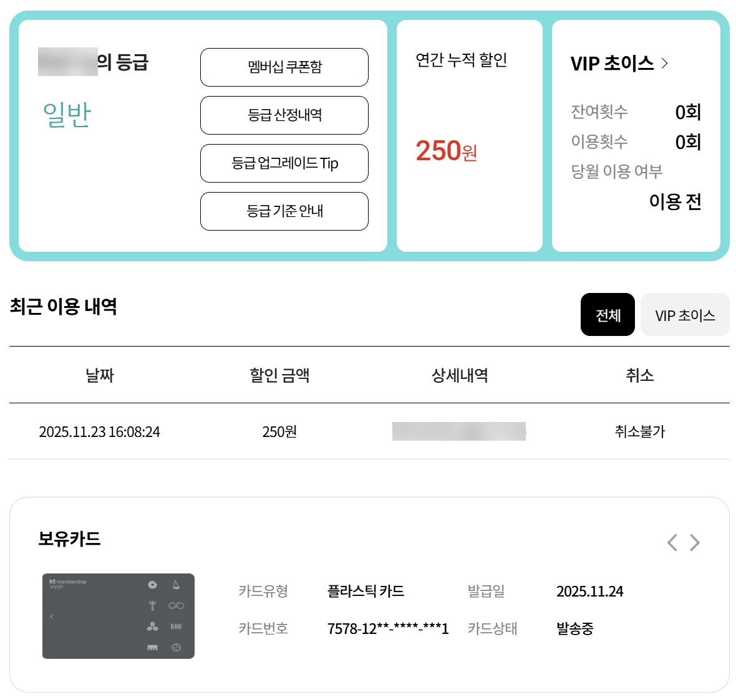
Task: Click the barcode icon on the card
Action: tap(176, 626)
